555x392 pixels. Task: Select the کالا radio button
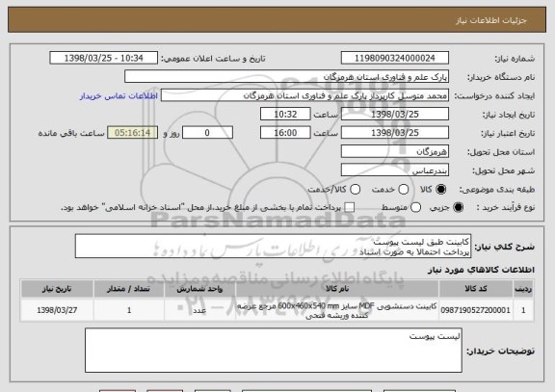(440, 190)
